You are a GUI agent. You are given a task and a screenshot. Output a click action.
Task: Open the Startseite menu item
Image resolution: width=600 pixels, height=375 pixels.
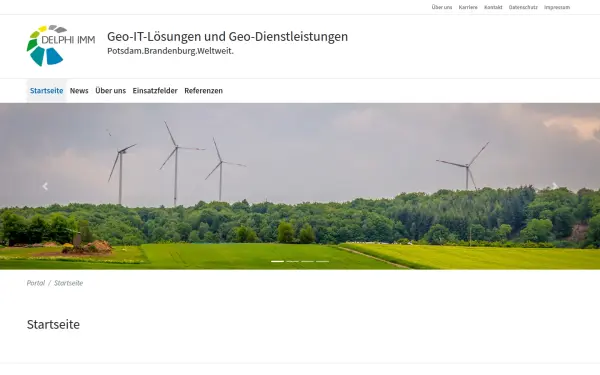click(46, 91)
